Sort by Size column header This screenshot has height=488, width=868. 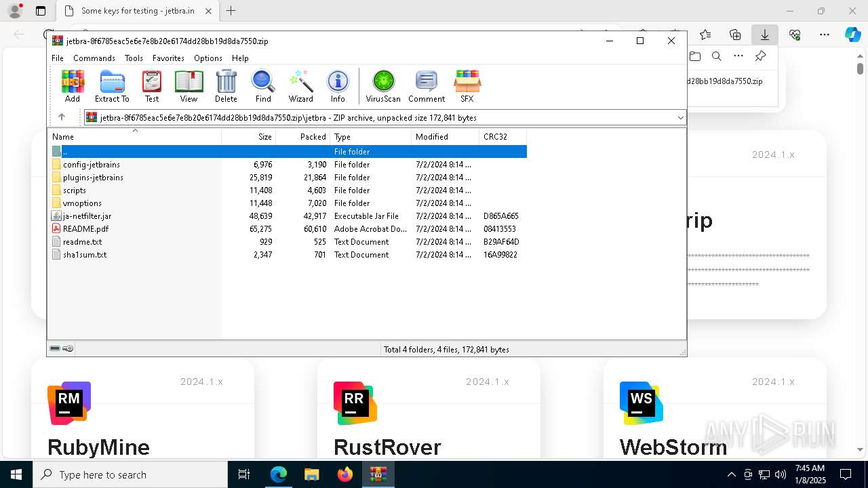248,137
